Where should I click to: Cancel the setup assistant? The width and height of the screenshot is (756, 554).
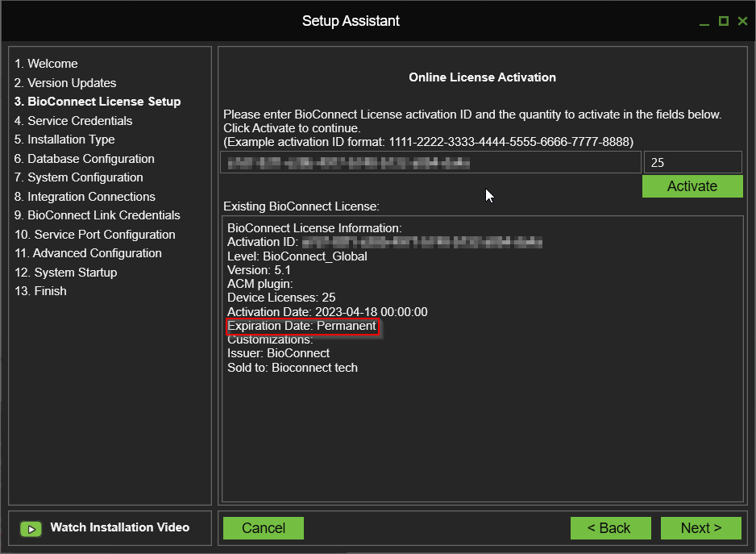click(x=264, y=528)
